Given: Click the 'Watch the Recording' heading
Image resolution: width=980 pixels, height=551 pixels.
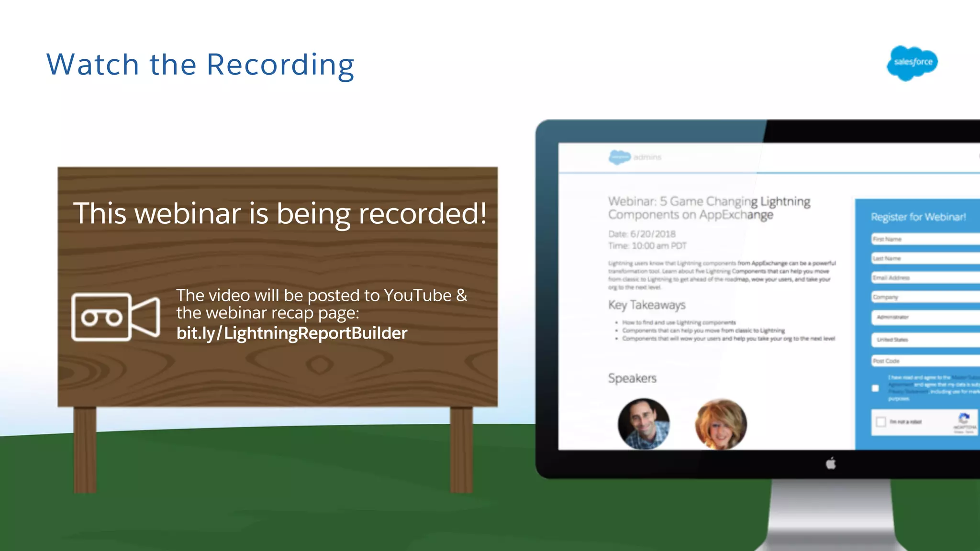Looking at the screenshot, I should (x=200, y=65).
